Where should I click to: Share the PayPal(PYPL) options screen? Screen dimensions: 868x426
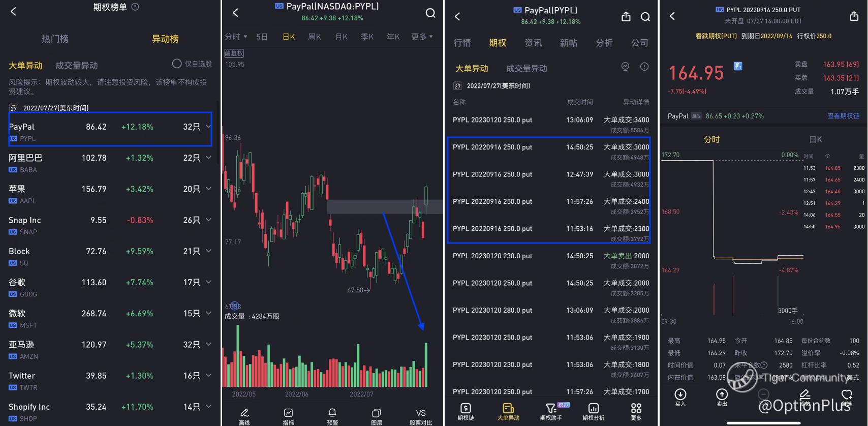click(x=626, y=17)
